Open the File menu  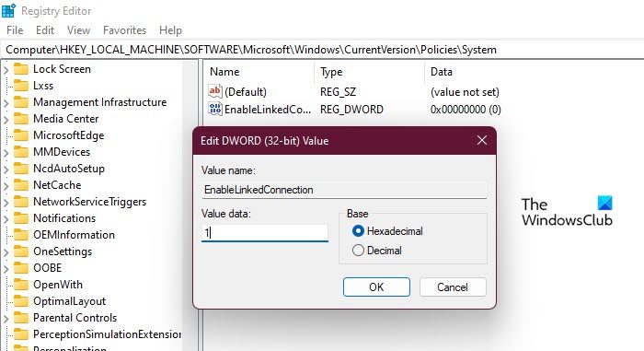(15, 30)
